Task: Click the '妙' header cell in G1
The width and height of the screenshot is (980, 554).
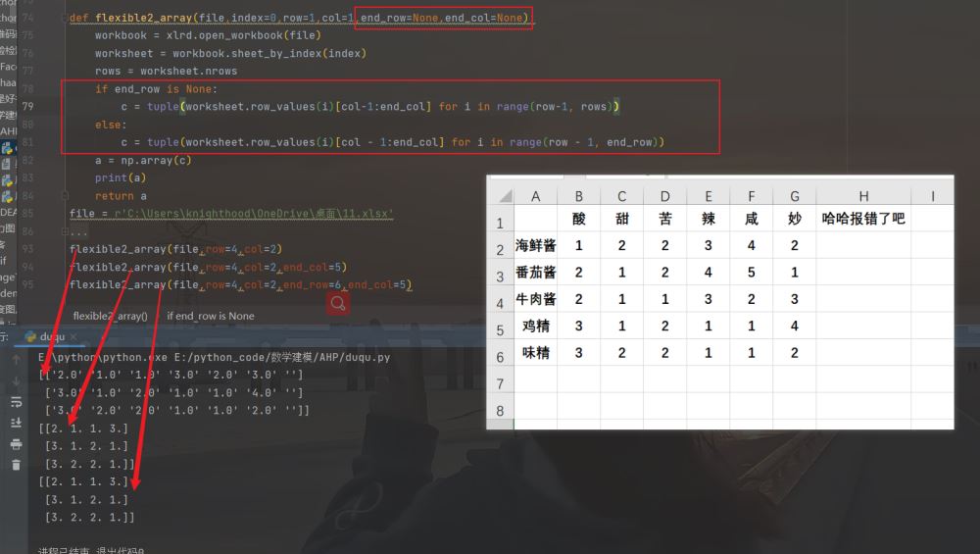Action: [x=795, y=219]
